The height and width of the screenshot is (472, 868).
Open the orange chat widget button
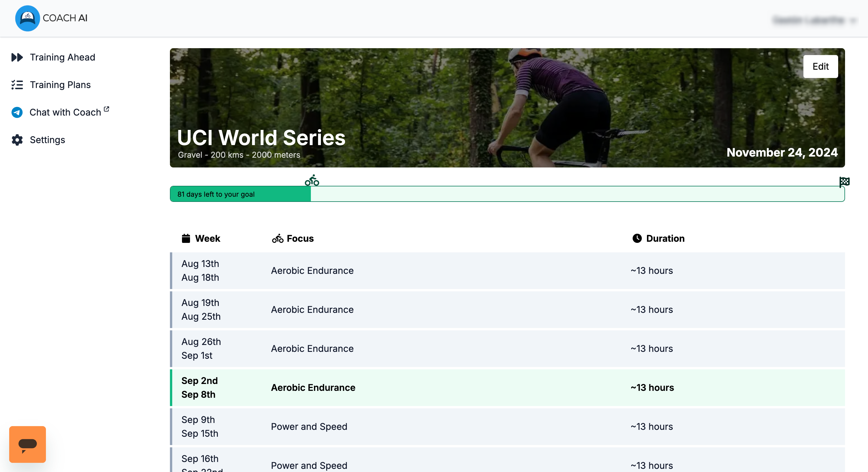point(27,444)
